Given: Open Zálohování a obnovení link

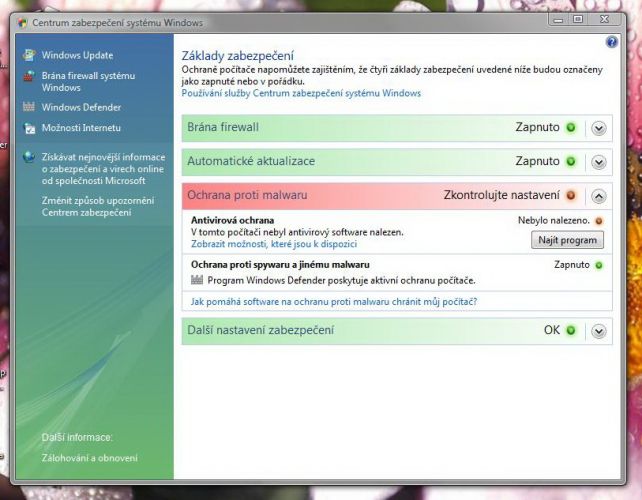Looking at the screenshot, I should [89, 458].
